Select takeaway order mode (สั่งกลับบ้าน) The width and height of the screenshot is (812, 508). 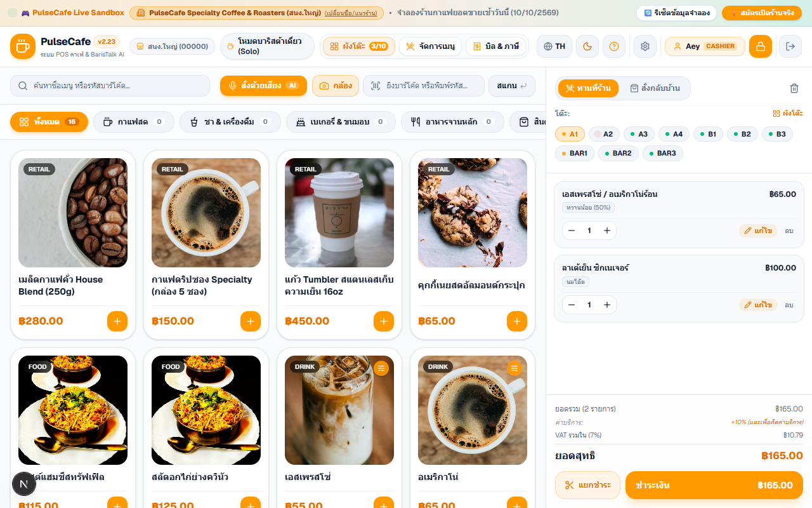tap(655, 88)
